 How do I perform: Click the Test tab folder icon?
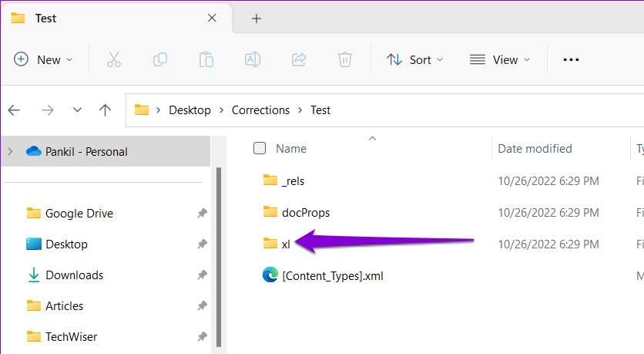tap(18, 18)
